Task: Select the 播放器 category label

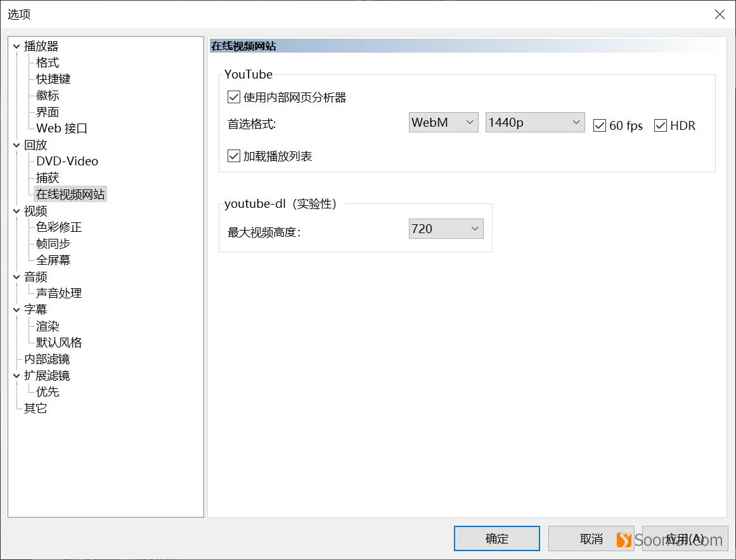Action: click(x=41, y=46)
